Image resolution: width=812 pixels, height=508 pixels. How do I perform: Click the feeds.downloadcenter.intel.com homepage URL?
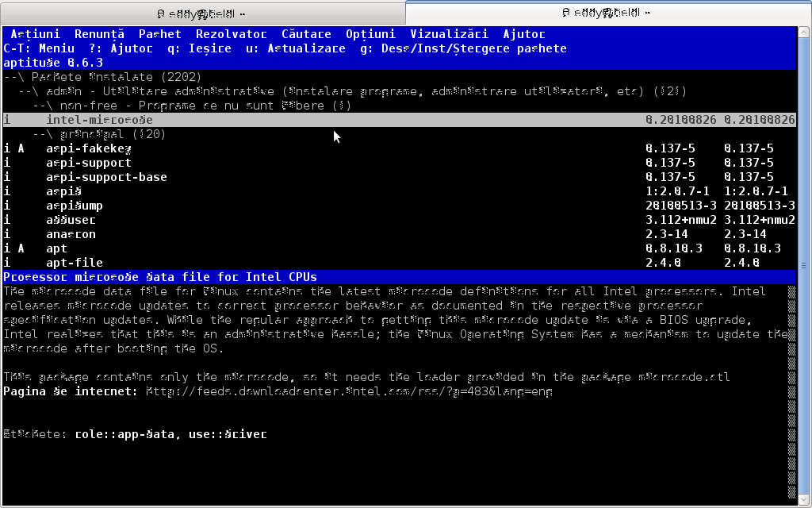[350, 391]
